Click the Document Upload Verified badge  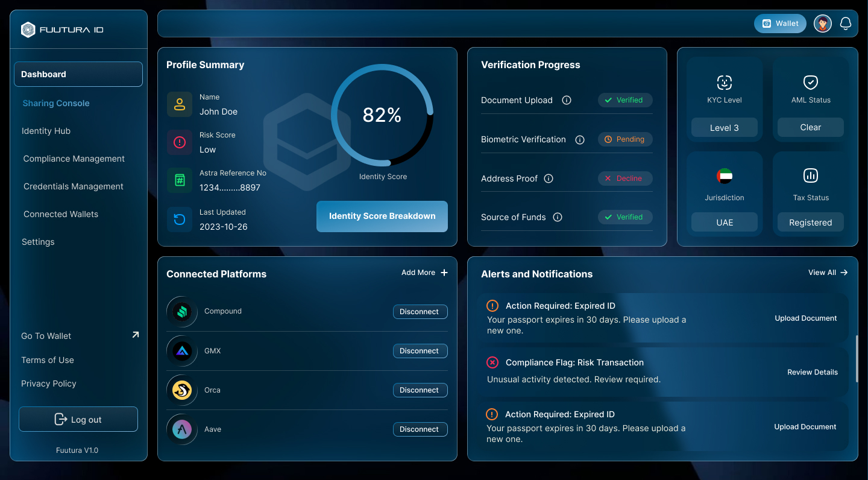pos(625,100)
